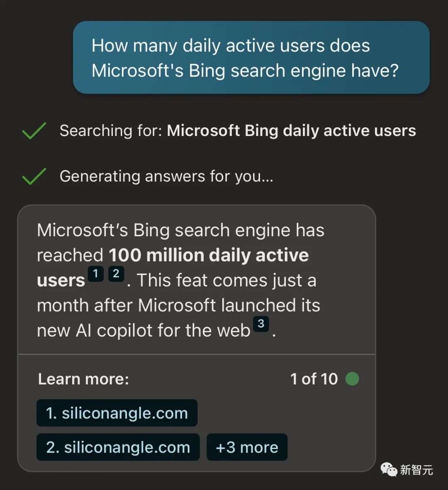Viewport: 448px width, 490px height.
Task: Click 'new AI copilot for the web' text
Action: [x=144, y=331]
